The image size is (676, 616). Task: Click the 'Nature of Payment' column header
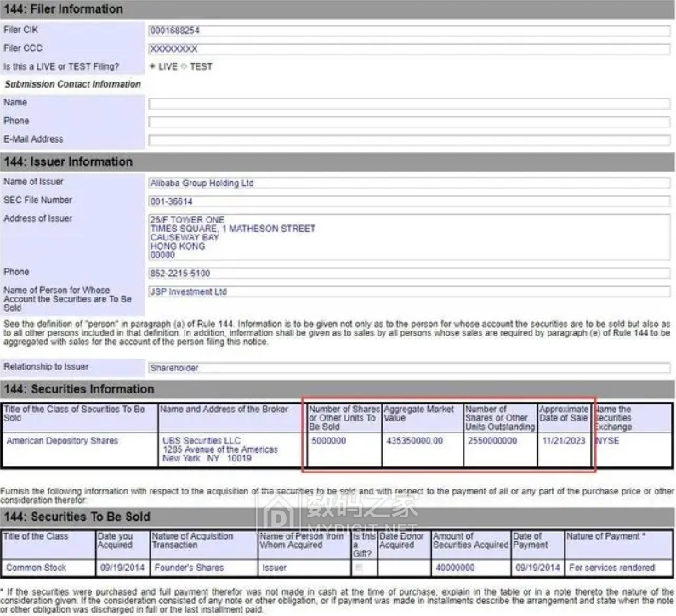pos(619,545)
